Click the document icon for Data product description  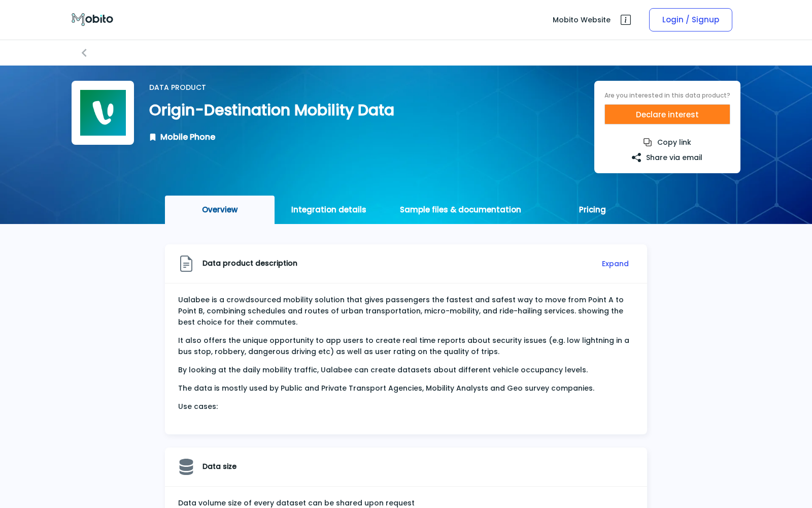186,264
